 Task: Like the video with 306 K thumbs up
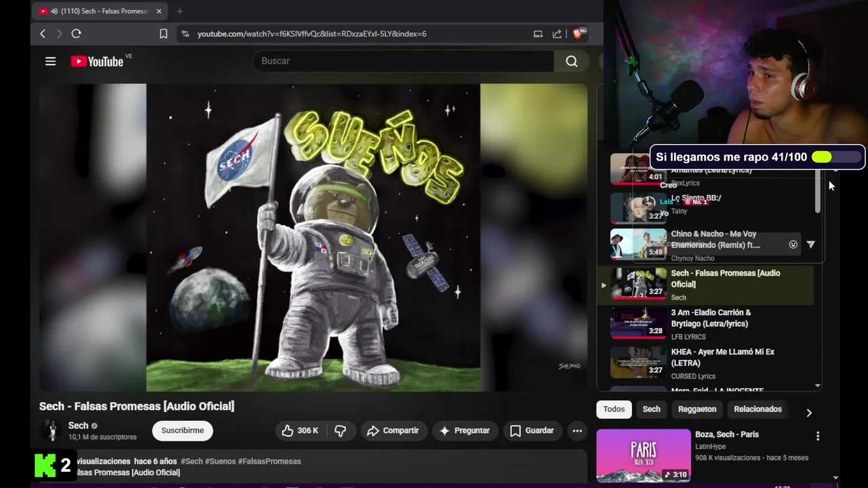click(x=300, y=430)
